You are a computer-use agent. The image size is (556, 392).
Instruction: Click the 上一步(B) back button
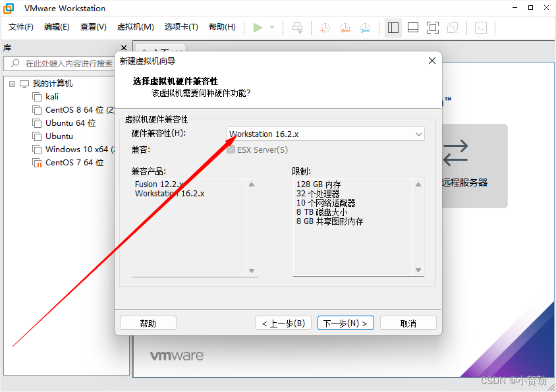(x=283, y=323)
